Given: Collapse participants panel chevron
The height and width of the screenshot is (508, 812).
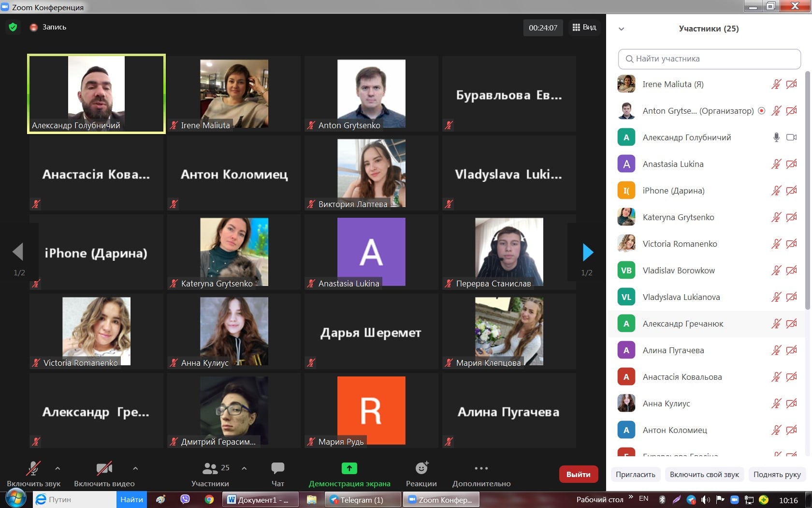Looking at the screenshot, I should [x=622, y=29].
